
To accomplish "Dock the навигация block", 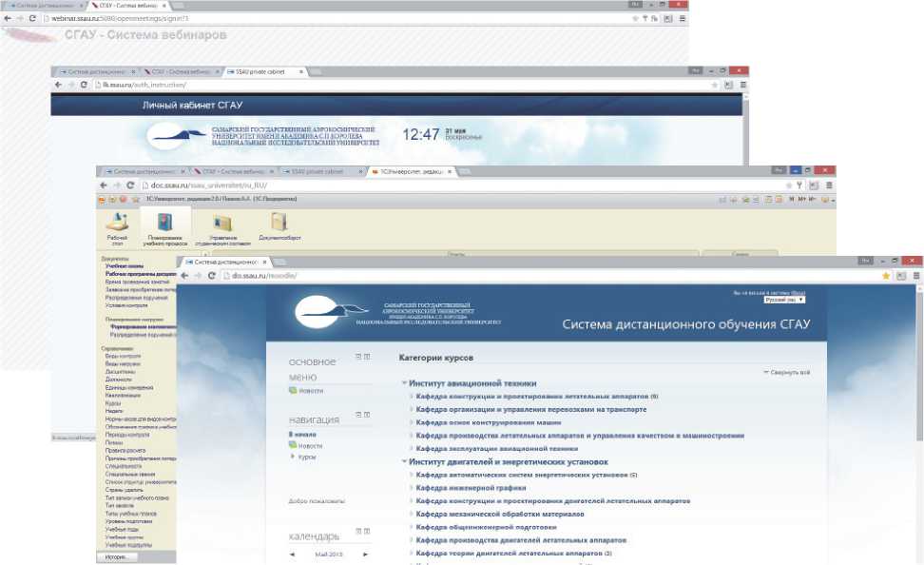I will point(367,415).
